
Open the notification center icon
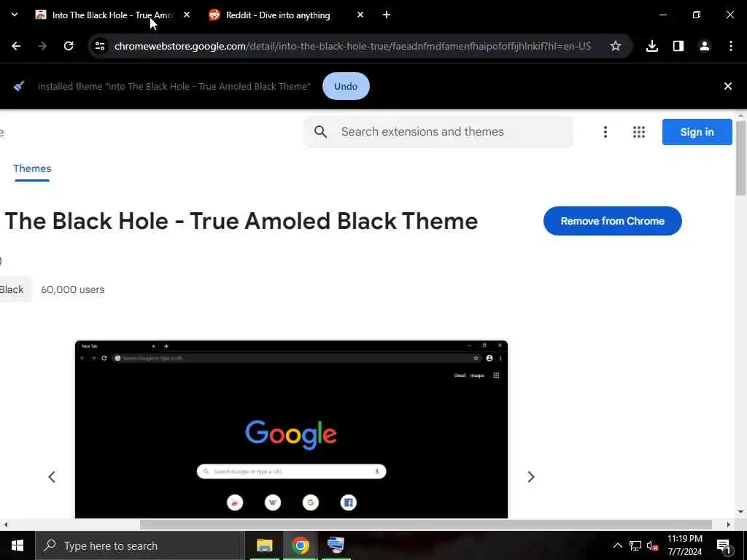[x=724, y=546]
